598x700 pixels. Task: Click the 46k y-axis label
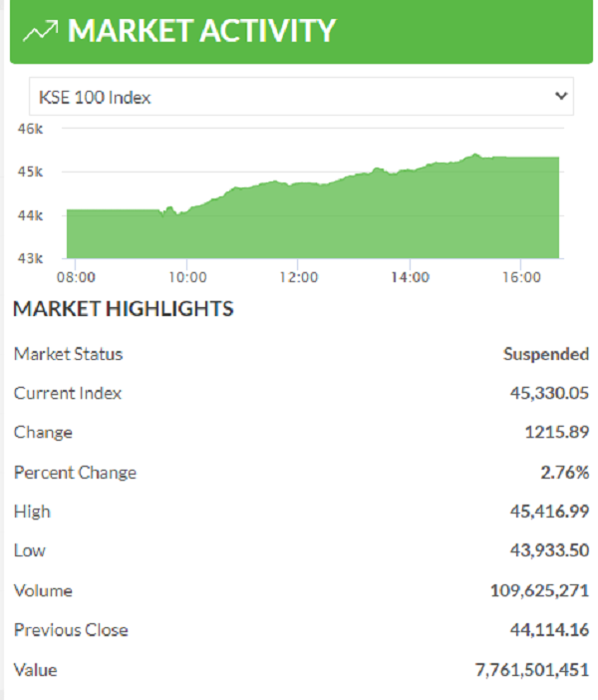point(32,128)
